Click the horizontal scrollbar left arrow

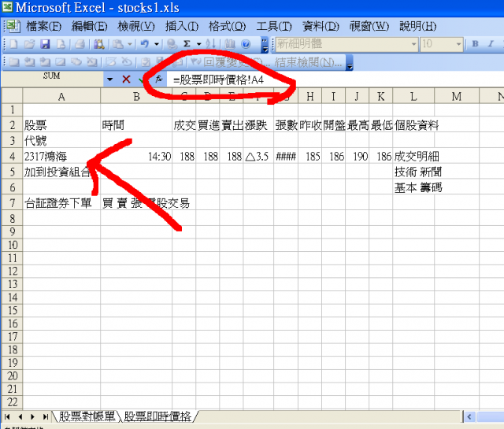(x=469, y=416)
